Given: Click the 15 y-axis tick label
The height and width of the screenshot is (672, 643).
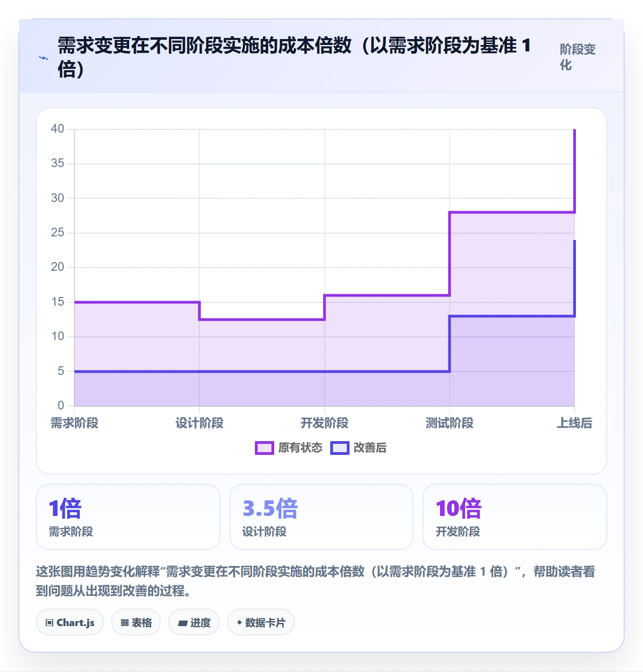Looking at the screenshot, I should tap(57, 302).
